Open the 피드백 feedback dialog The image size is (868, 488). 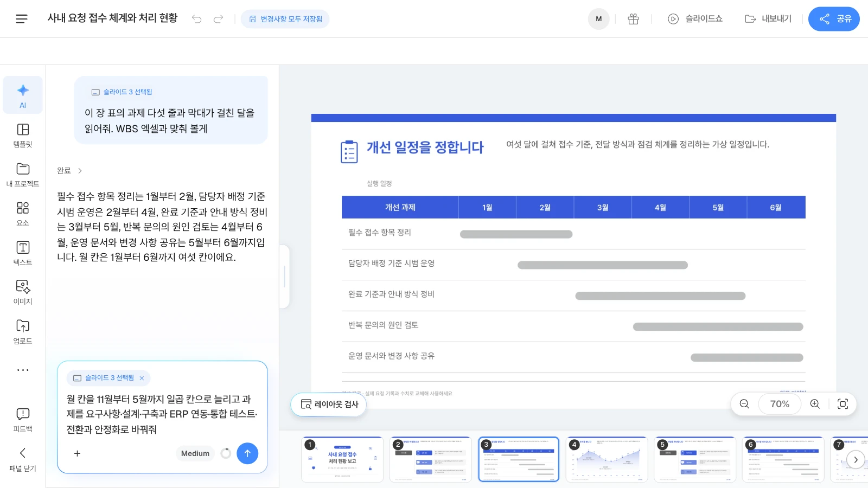23,420
